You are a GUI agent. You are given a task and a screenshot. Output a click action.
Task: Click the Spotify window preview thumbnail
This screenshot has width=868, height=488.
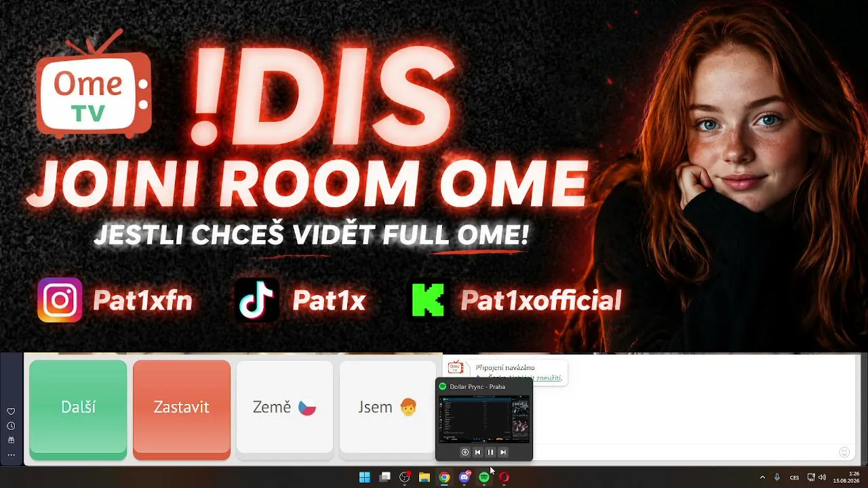coord(484,419)
